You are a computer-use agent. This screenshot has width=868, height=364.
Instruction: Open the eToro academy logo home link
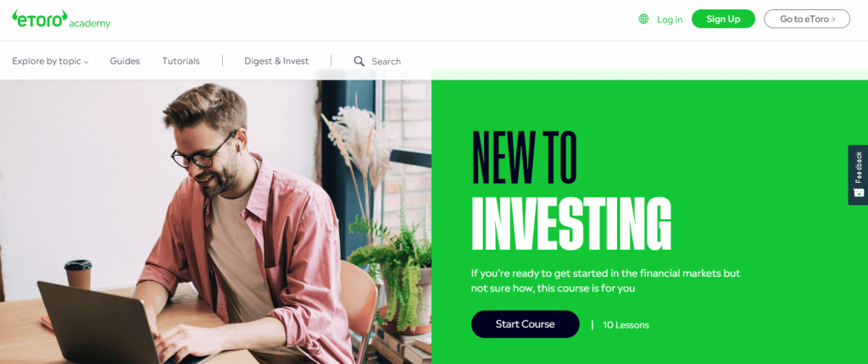(61, 19)
